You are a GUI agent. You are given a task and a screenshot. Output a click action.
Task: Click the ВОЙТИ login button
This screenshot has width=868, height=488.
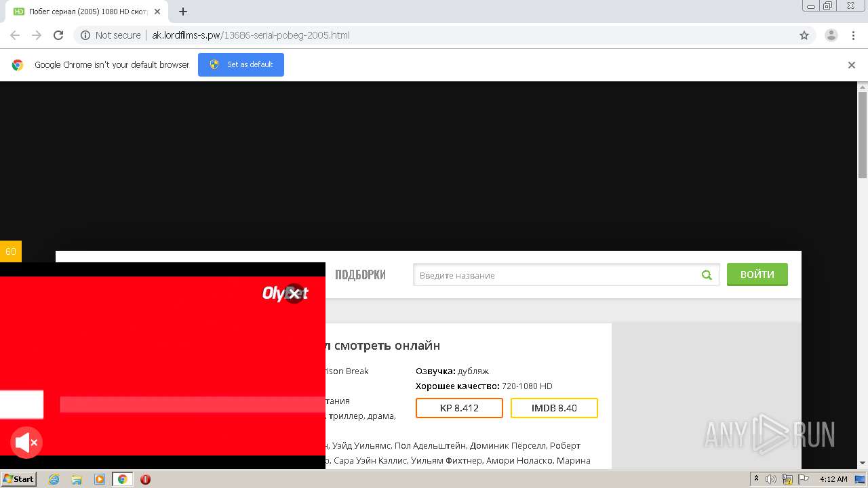(757, 274)
